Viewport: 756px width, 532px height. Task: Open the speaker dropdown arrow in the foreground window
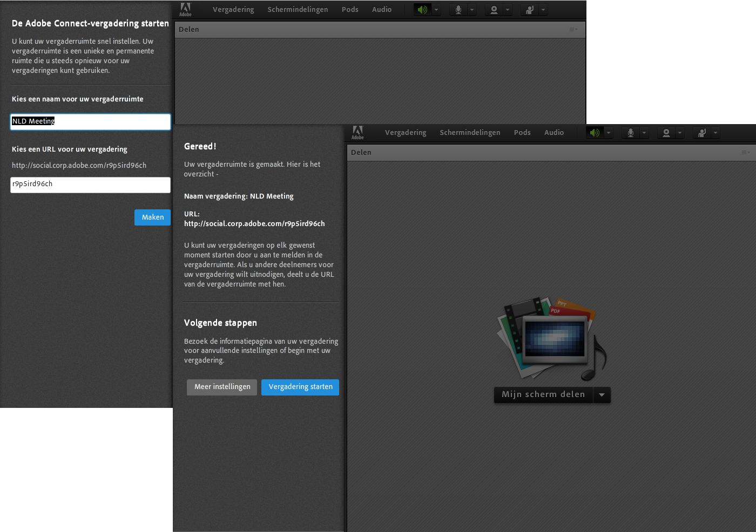coord(609,133)
